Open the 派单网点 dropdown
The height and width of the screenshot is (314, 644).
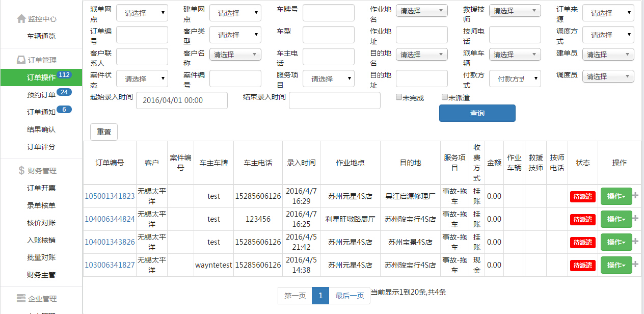(x=142, y=13)
